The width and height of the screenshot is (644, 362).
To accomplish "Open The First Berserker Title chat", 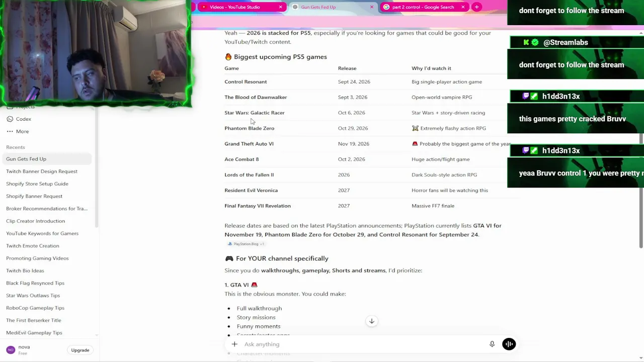I will tap(34, 320).
